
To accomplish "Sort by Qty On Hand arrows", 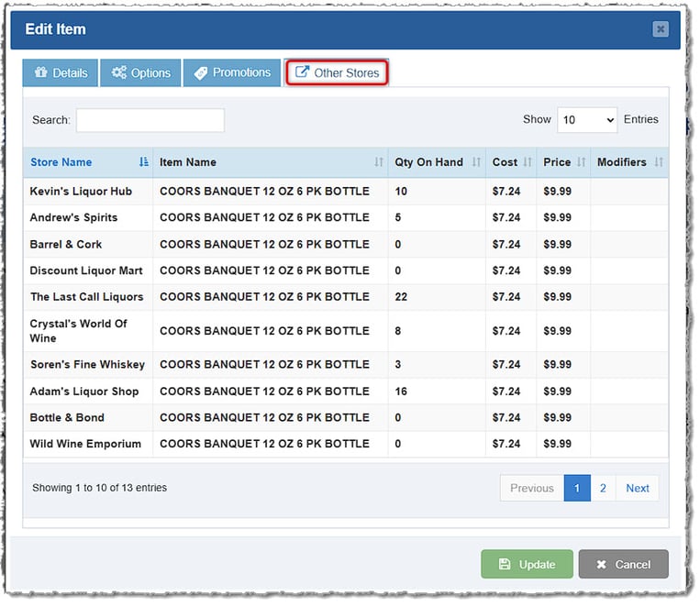I will 476,162.
